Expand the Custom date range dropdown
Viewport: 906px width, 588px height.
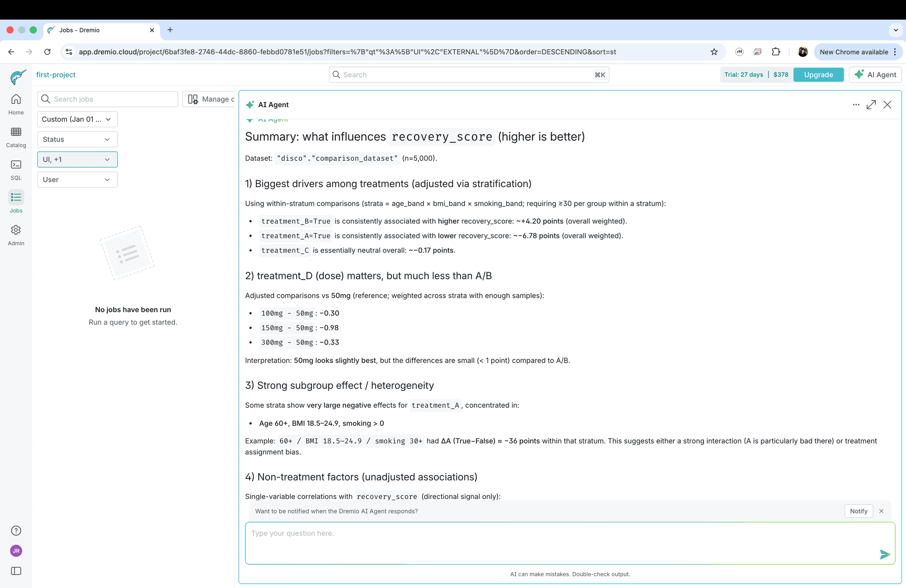(77, 119)
